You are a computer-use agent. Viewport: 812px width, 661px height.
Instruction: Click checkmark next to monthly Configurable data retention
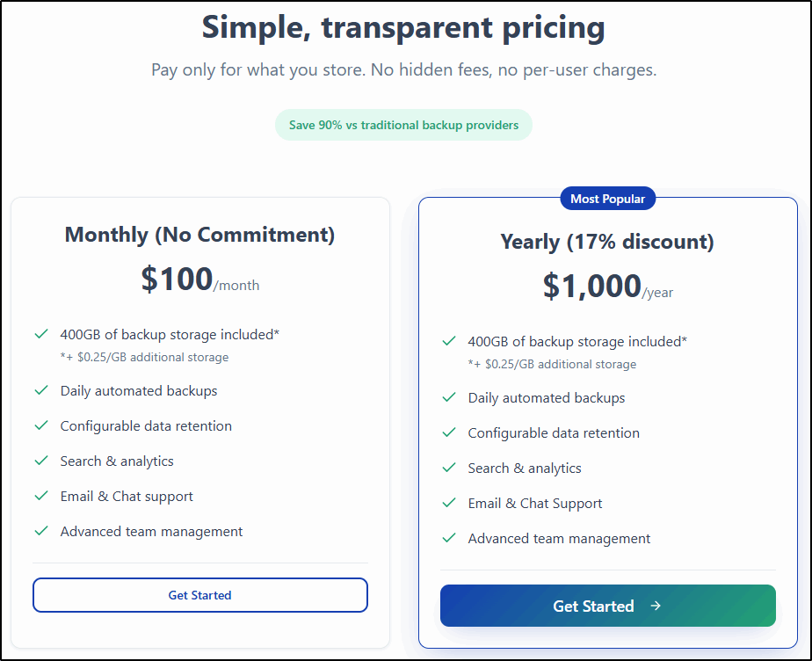tap(40, 425)
